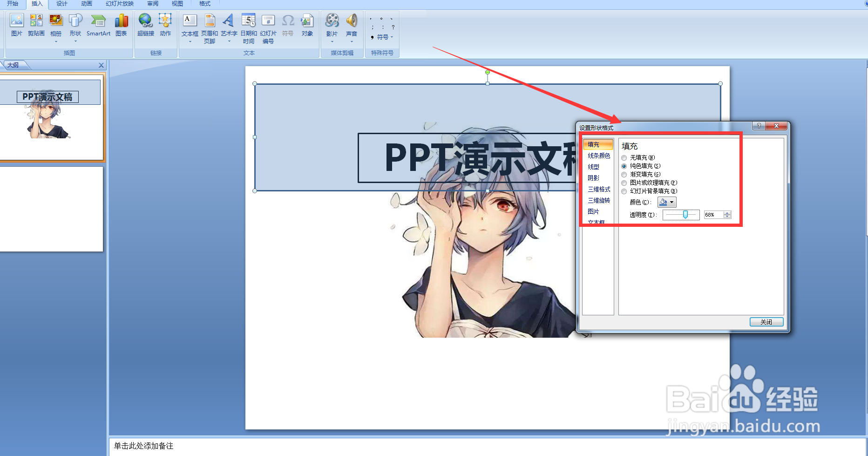
Task: Open 三维格式 3-D format category
Action: pyautogui.click(x=599, y=189)
